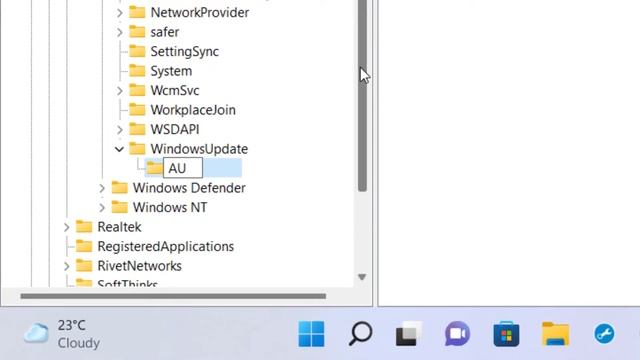
Task: Select the Realtek folder icon
Action: [x=84, y=227]
